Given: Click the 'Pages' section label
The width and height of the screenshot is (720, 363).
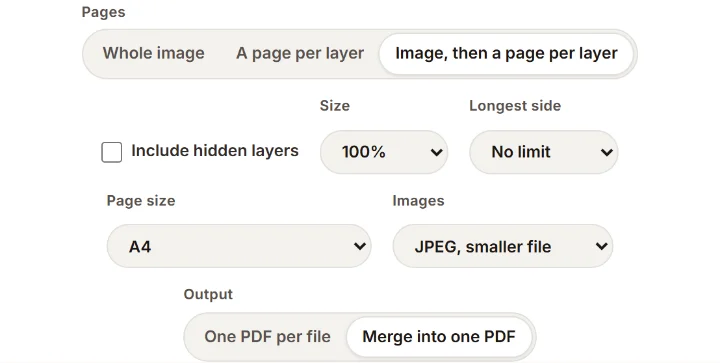Looking at the screenshot, I should point(103,12).
